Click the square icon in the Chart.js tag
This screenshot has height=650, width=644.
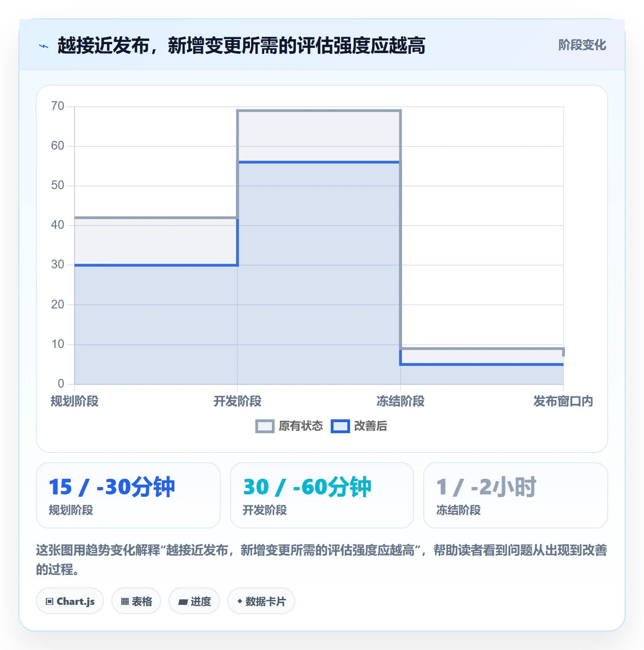(x=50, y=601)
